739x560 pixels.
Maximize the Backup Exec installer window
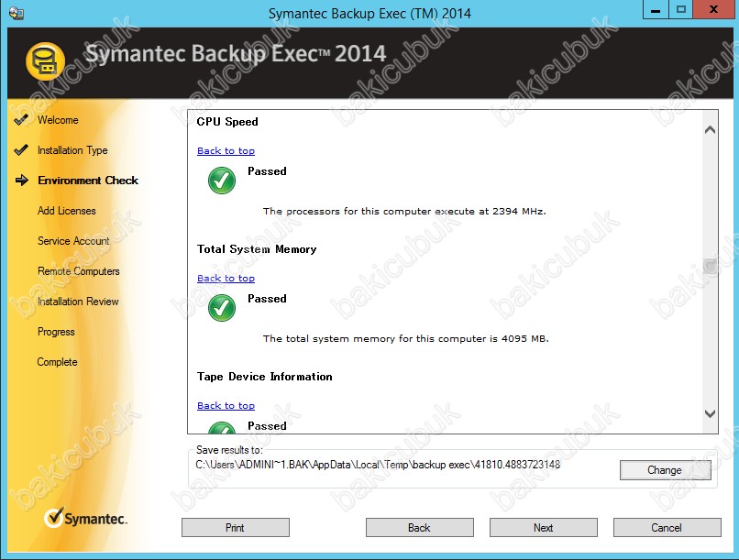pos(681,10)
